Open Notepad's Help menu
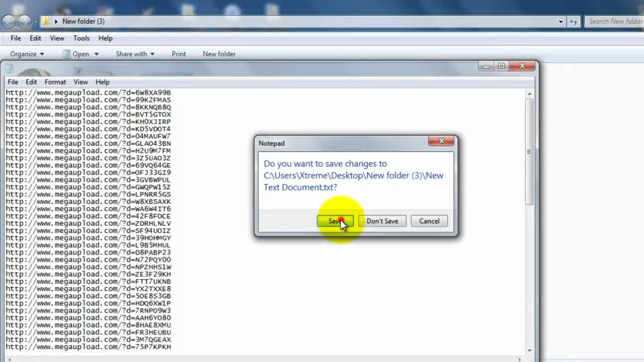 pyautogui.click(x=102, y=82)
